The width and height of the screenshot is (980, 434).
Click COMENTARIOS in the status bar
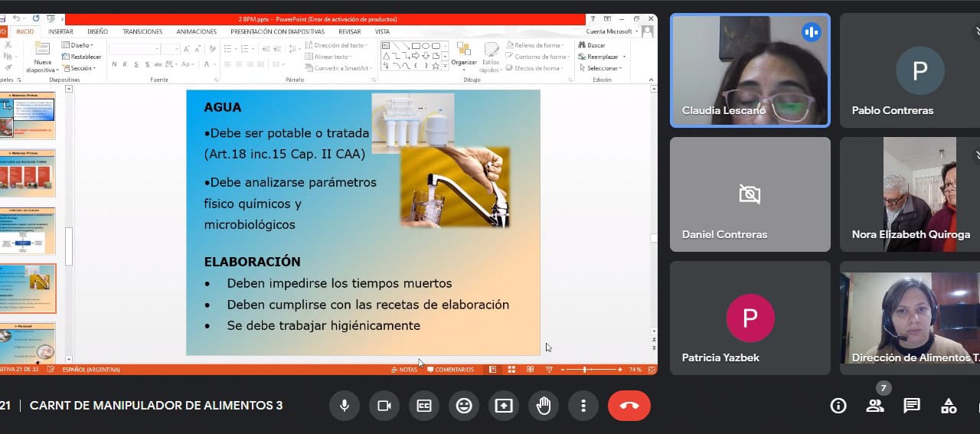point(451,370)
